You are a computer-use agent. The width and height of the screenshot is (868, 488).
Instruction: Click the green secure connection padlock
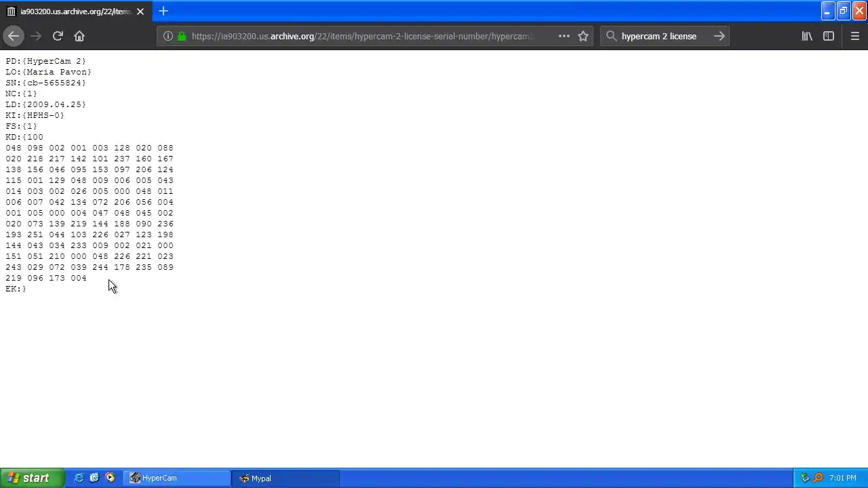182,36
